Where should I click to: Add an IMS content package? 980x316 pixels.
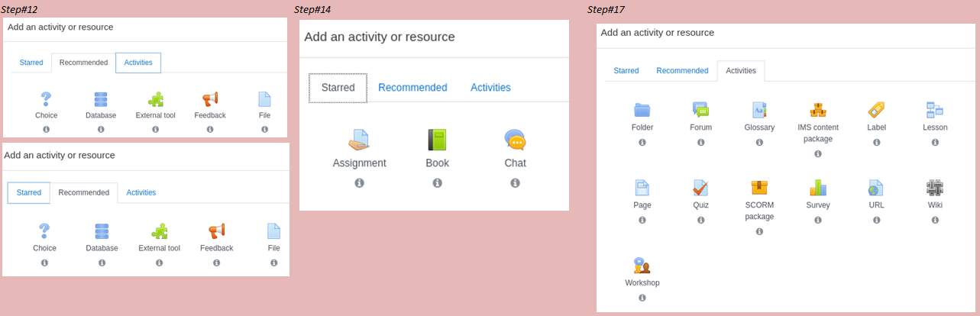pos(817,109)
